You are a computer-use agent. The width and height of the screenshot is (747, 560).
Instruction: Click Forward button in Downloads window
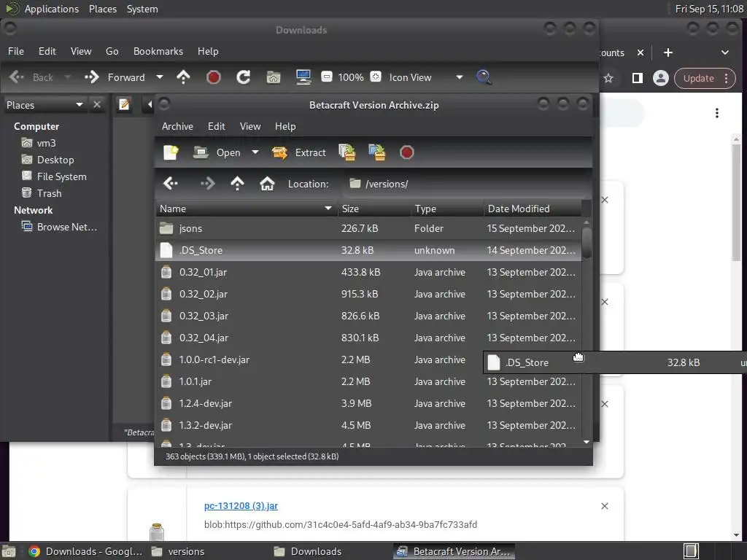tap(115, 77)
